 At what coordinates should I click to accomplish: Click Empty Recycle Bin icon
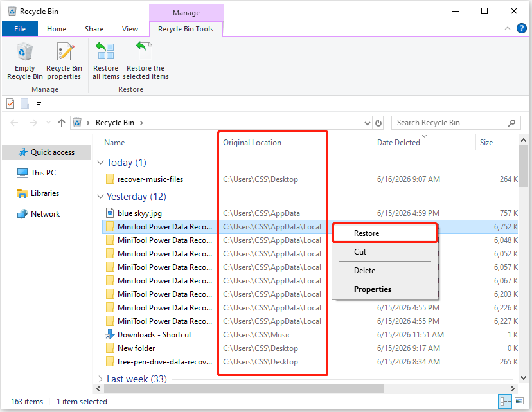point(24,51)
